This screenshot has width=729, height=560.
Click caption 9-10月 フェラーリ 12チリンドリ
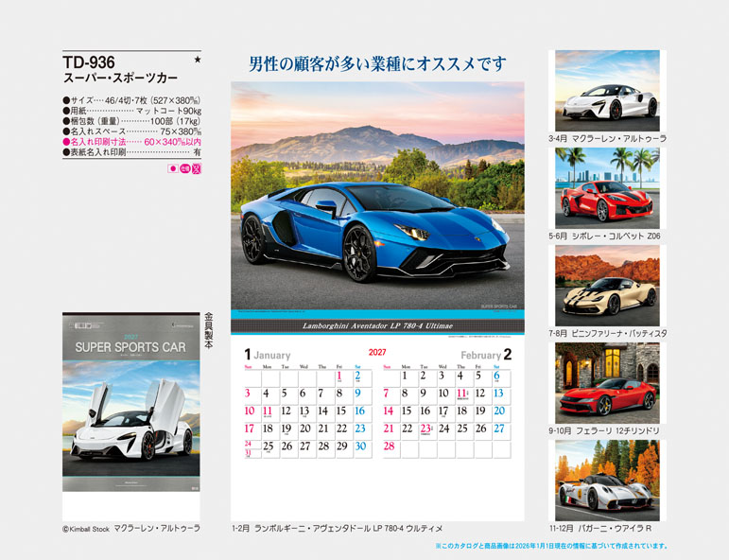coord(604,431)
